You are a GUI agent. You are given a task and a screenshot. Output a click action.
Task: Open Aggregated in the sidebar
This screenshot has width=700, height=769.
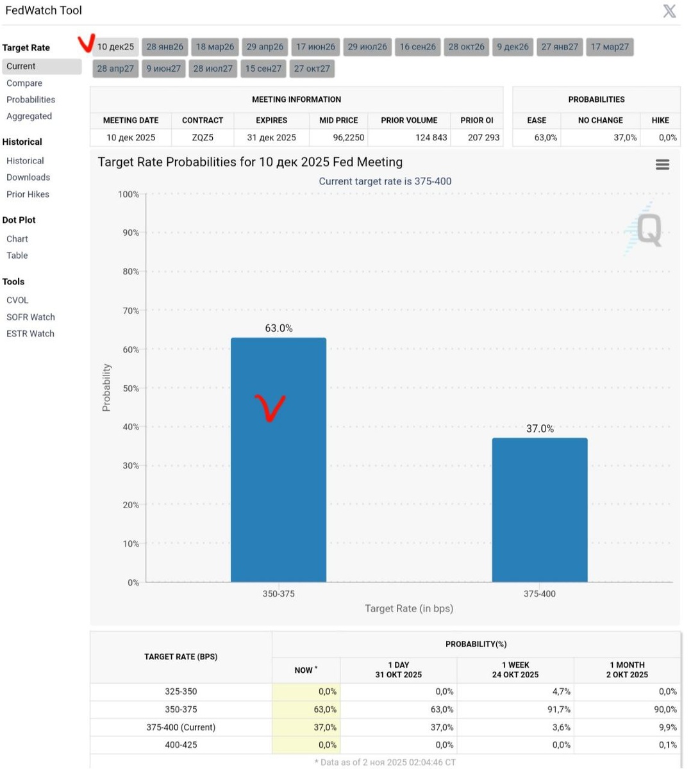[29, 116]
